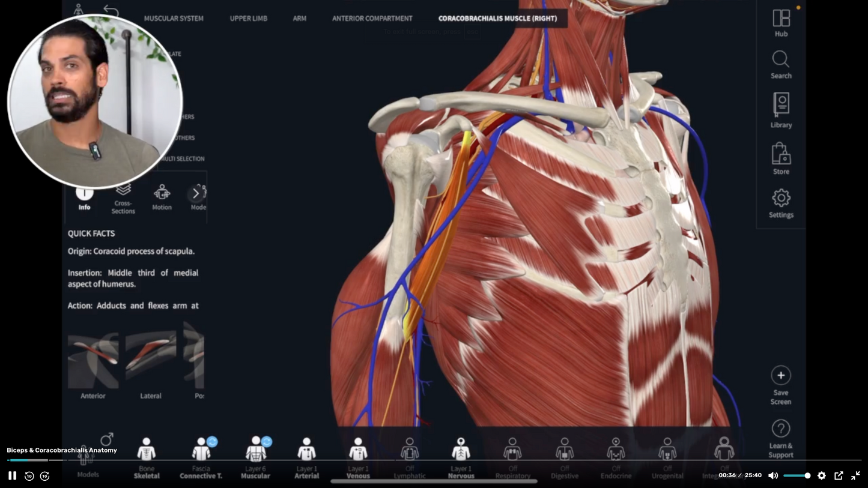Turn on the Respiratory system layer

pos(512,458)
